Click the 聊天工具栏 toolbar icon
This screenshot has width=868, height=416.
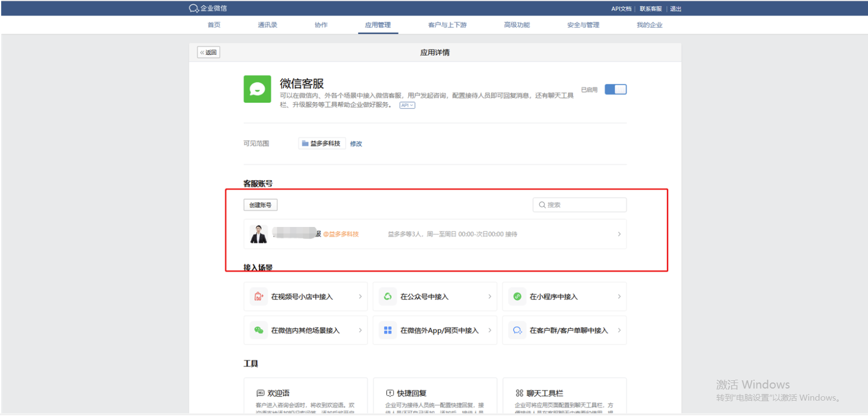pyautogui.click(x=519, y=393)
